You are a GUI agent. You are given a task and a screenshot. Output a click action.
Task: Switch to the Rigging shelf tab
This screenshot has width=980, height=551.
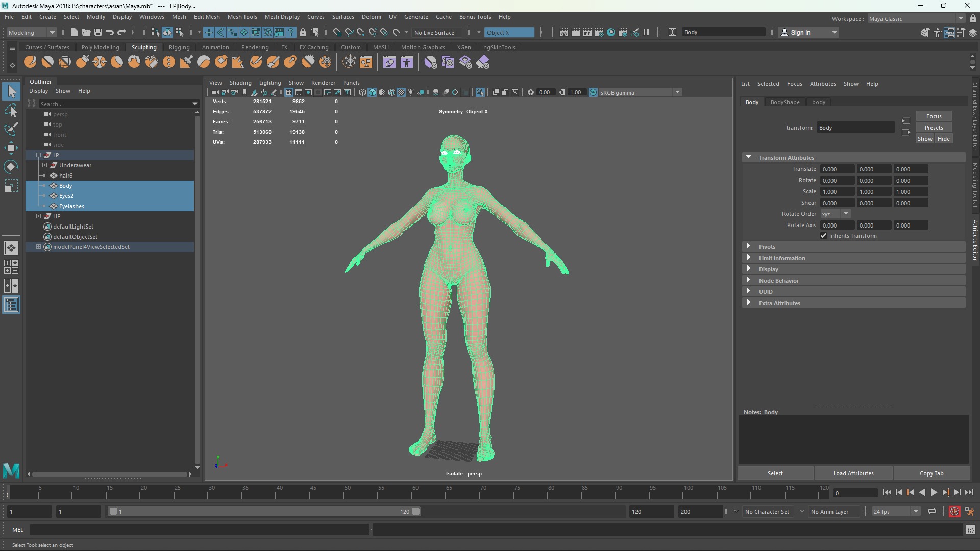point(179,47)
